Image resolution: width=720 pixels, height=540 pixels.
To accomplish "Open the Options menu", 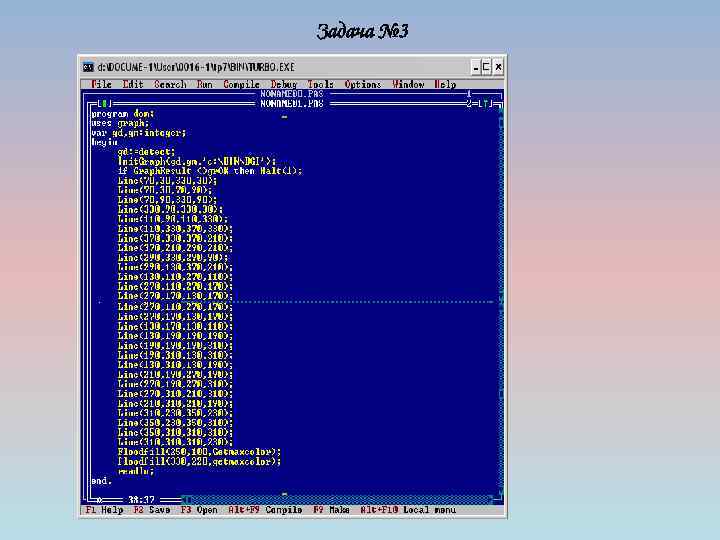I will coord(363,84).
